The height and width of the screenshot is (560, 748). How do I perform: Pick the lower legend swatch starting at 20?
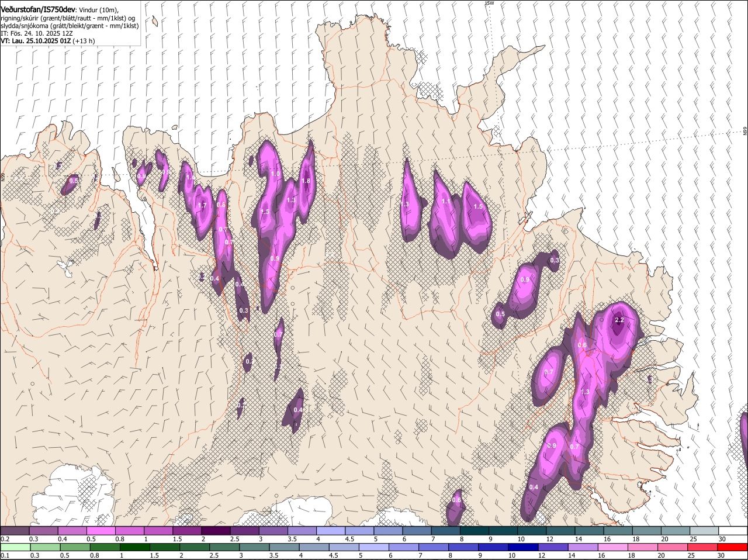click(x=673, y=547)
